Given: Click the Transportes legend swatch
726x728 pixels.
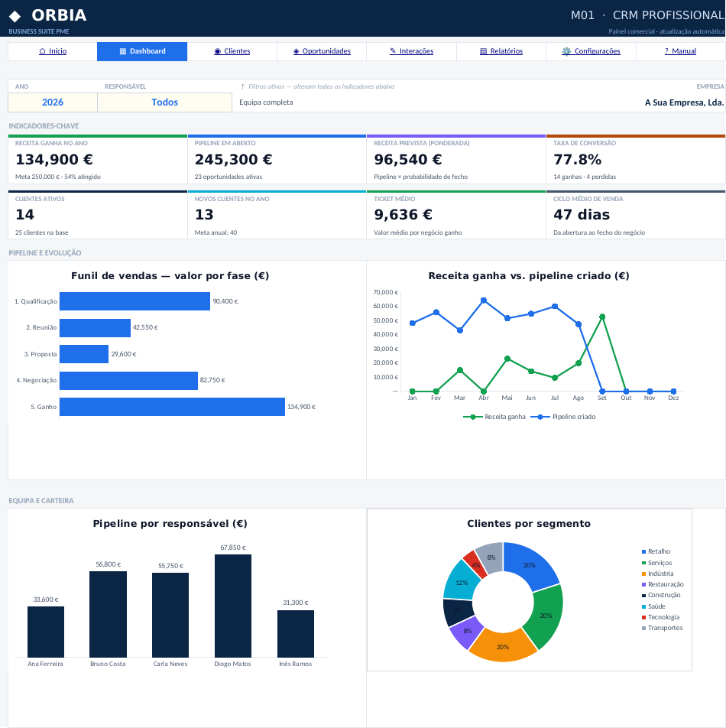Looking at the screenshot, I should (644, 628).
